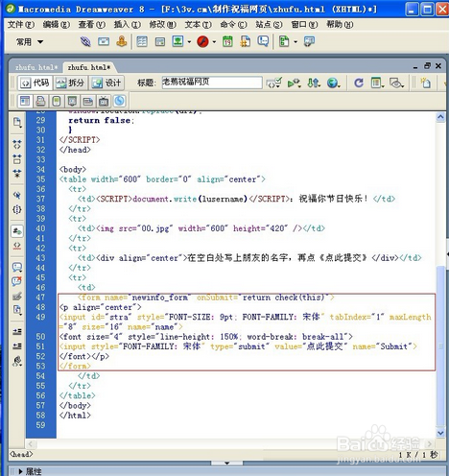Insert a comment

[x=263, y=41]
